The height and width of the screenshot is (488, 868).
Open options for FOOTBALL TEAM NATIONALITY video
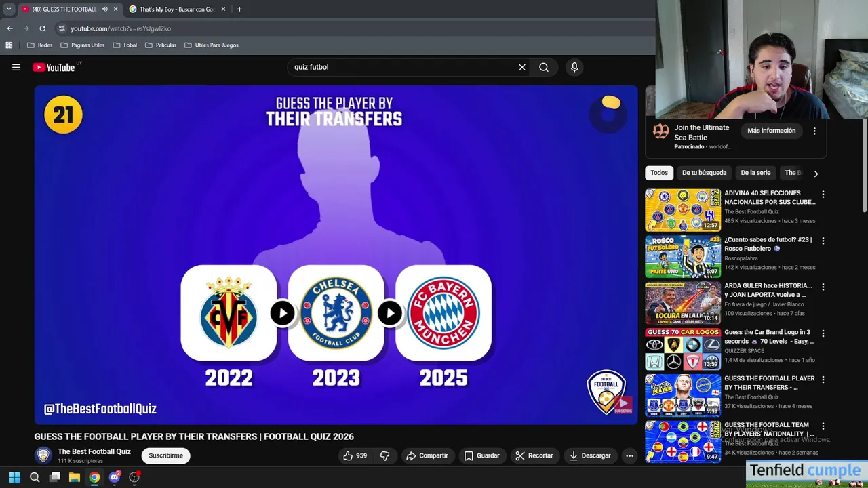coord(823,426)
